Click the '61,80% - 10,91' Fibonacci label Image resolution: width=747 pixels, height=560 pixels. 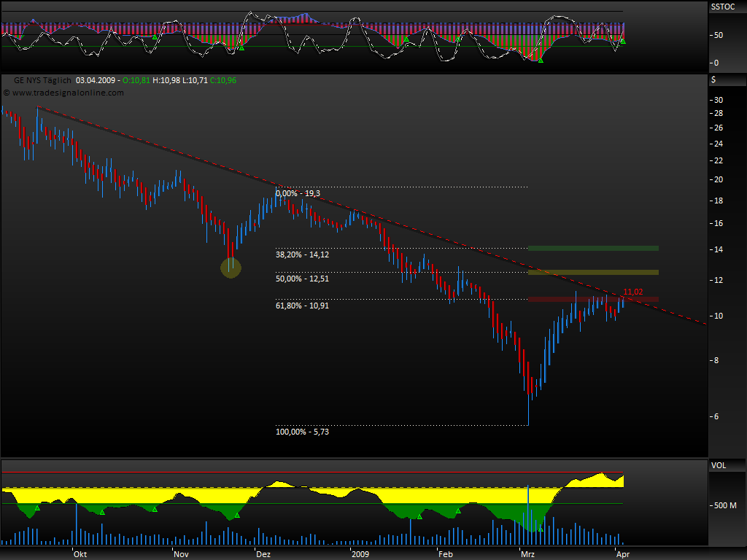(x=302, y=306)
